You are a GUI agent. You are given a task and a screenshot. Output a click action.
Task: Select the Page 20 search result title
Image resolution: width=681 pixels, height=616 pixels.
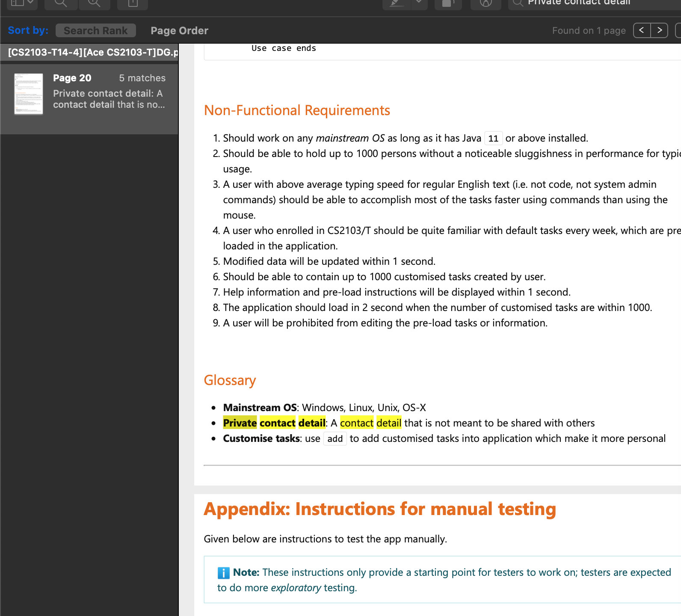click(72, 78)
